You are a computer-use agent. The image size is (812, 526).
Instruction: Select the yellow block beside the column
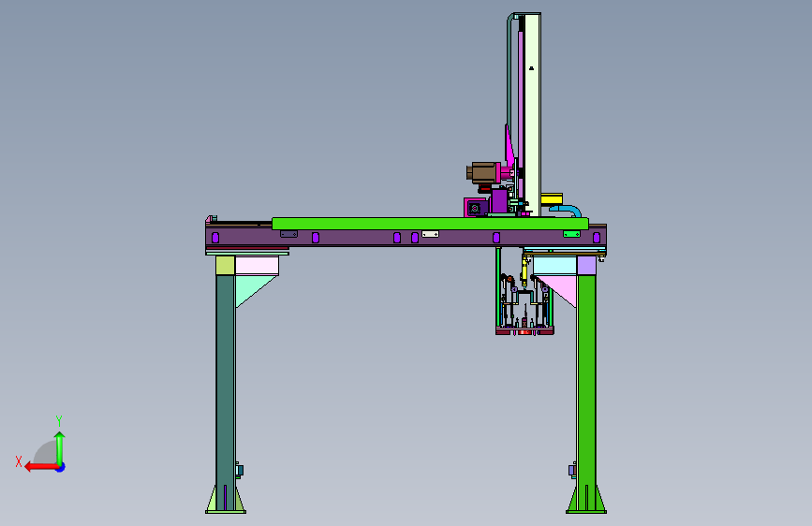pos(552,198)
